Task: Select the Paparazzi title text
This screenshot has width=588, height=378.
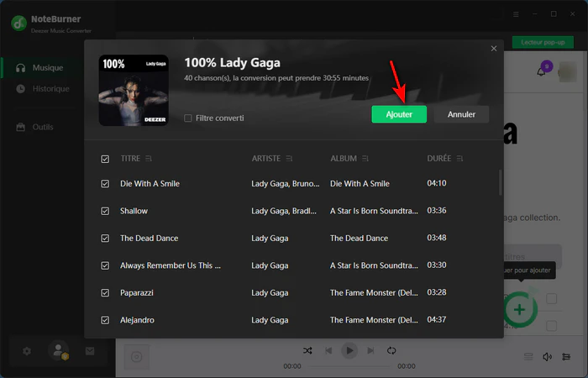Action: 136,293
